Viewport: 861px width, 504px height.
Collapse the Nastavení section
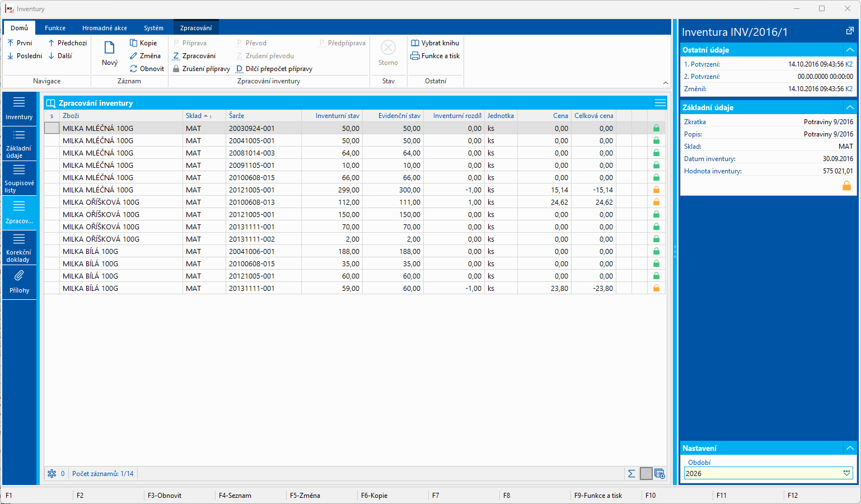850,448
